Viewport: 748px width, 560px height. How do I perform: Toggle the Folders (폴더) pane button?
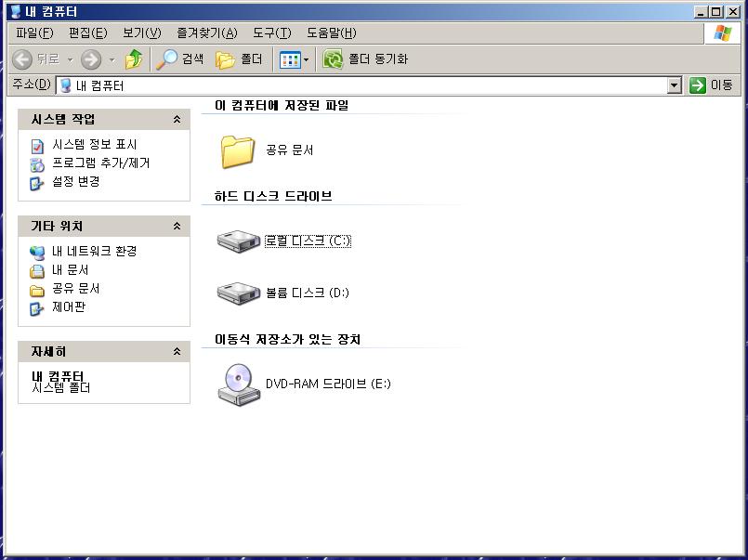239,59
